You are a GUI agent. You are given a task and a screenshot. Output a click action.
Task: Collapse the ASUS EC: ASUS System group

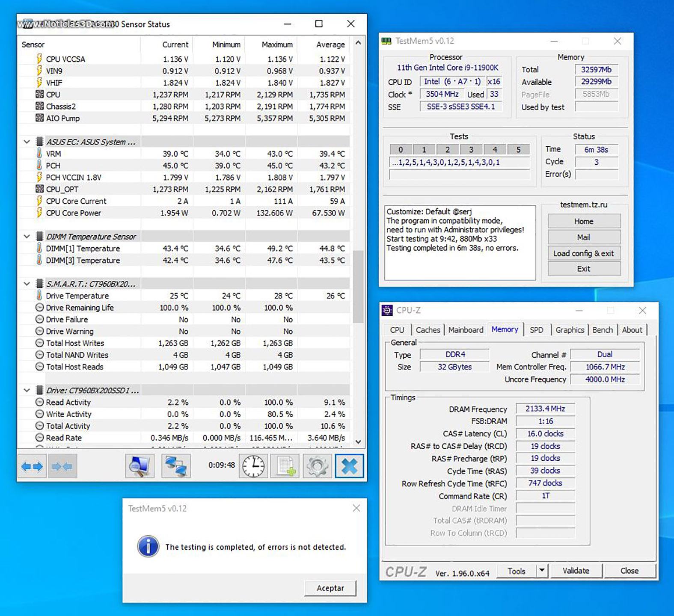tap(27, 142)
